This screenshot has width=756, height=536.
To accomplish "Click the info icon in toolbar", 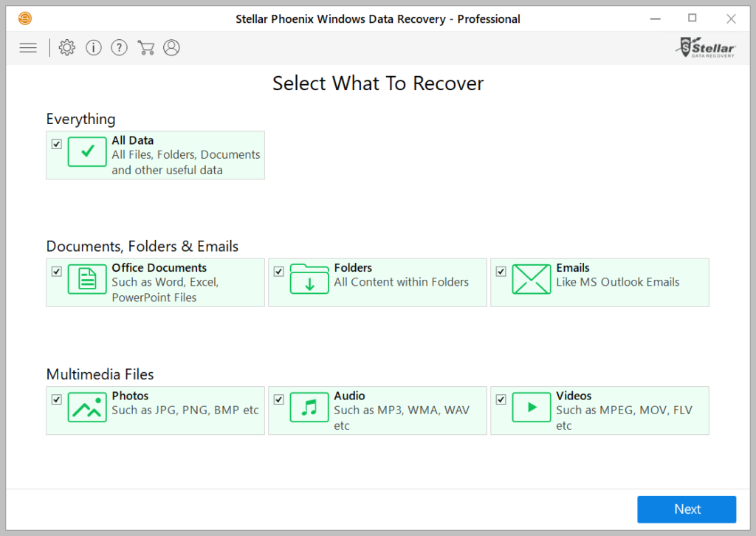I will 94,47.
